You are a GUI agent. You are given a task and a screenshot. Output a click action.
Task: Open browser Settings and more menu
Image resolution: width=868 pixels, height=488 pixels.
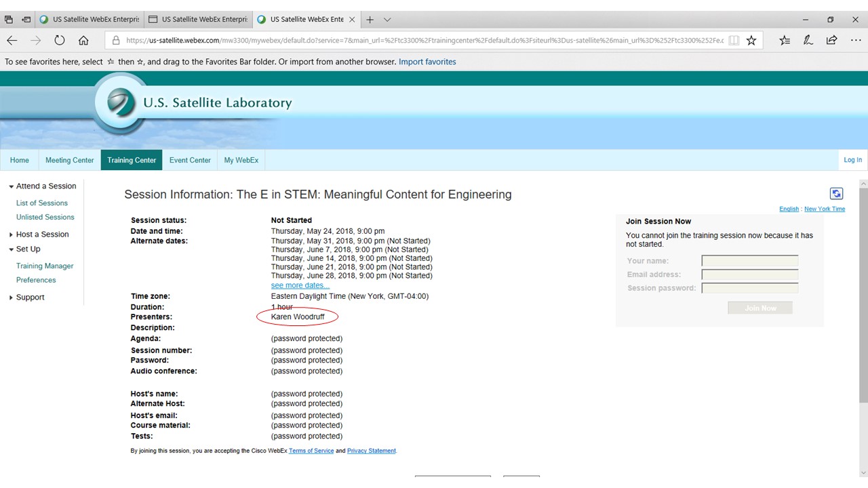coord(856,41)
